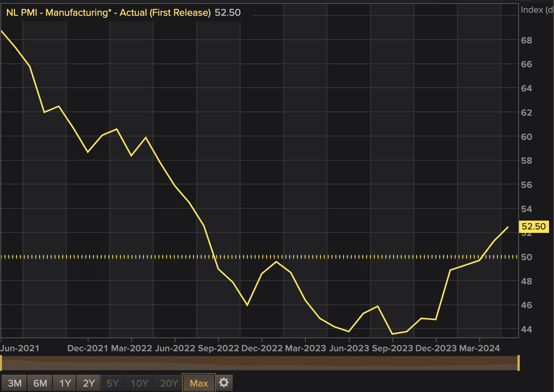This screenshot has width=554, height=392.
Task: Click the Jun-2023 date label
Action: 349,348
